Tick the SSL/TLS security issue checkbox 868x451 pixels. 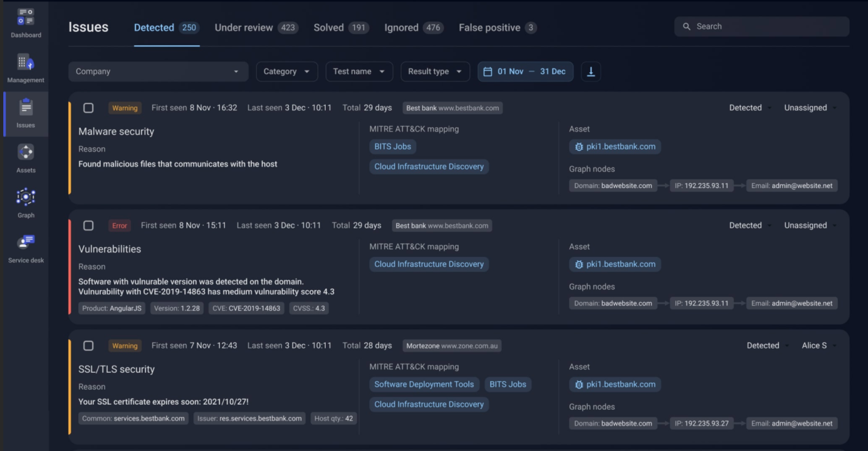(88, 345)
